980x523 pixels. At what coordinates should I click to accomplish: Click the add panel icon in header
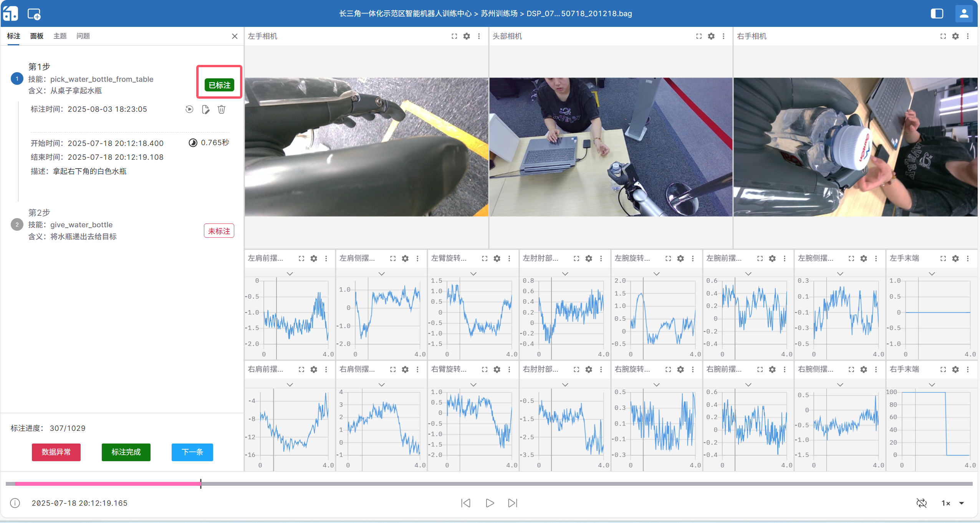click(34, 14)
